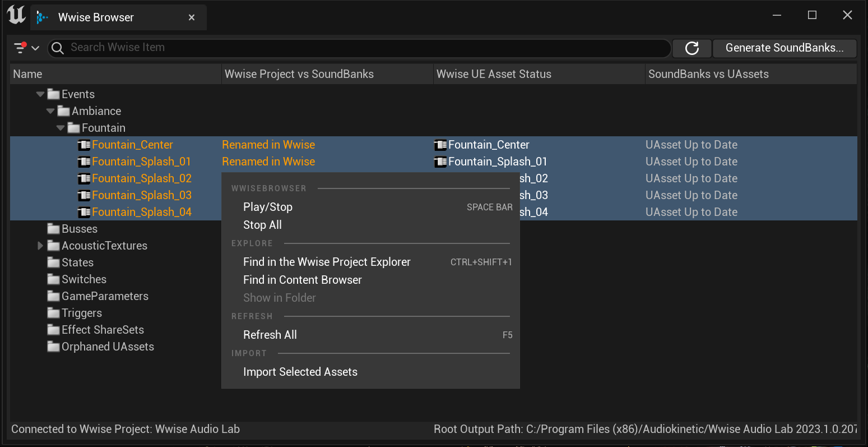Open the search filters icon
Image resolution: width=868 pixels, height=447 pixels.
click(x=21, y=48)
